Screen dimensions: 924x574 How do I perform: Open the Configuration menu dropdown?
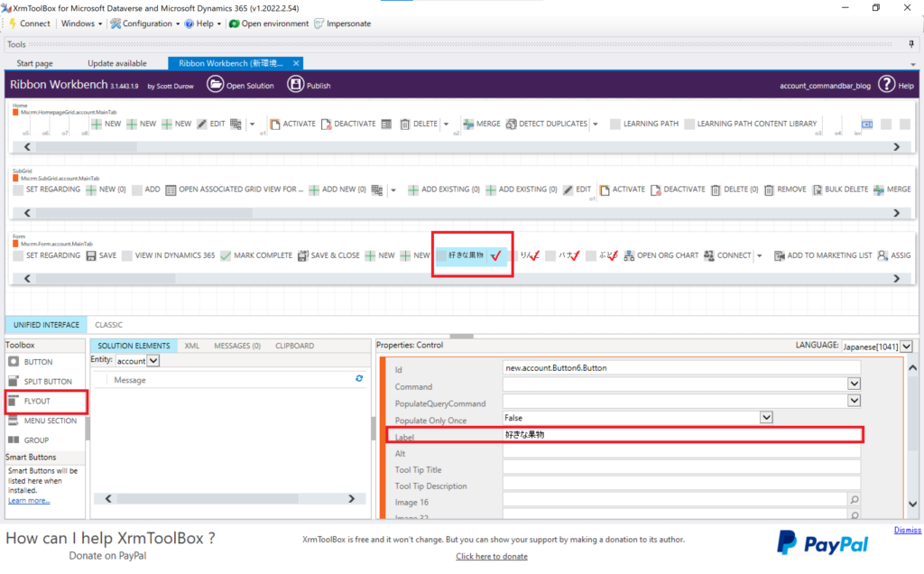click(145, 23)
